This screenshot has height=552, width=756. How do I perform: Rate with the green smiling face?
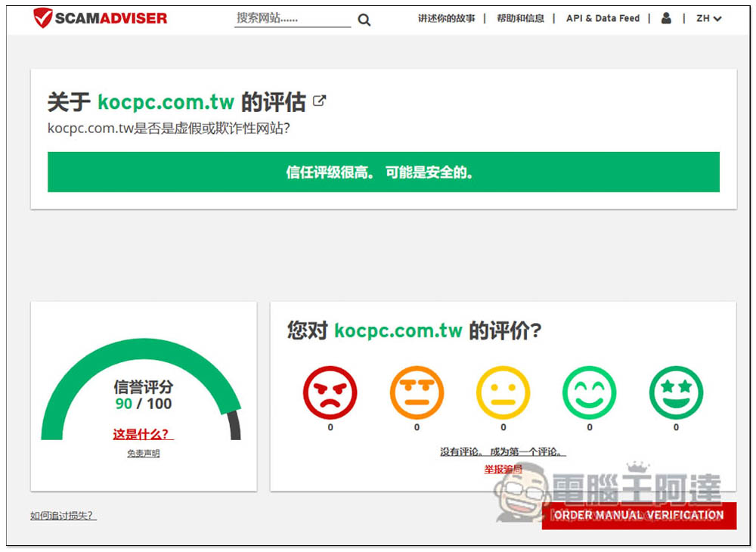coord(590,393)
